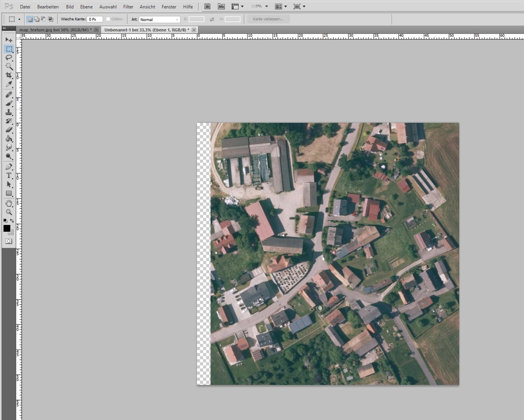Click the foreground color swatch
524x420 pixels.
tap(7, 228)
